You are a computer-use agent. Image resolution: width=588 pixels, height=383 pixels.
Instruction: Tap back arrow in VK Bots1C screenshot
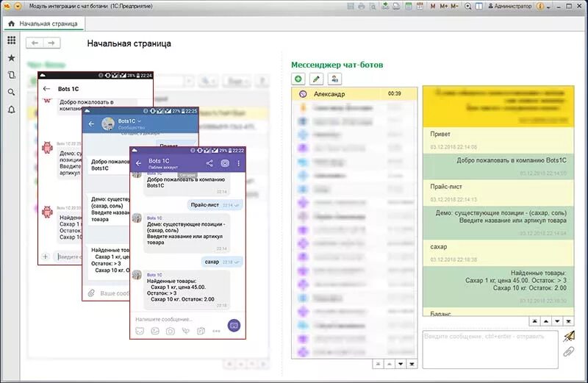point(91,124)
